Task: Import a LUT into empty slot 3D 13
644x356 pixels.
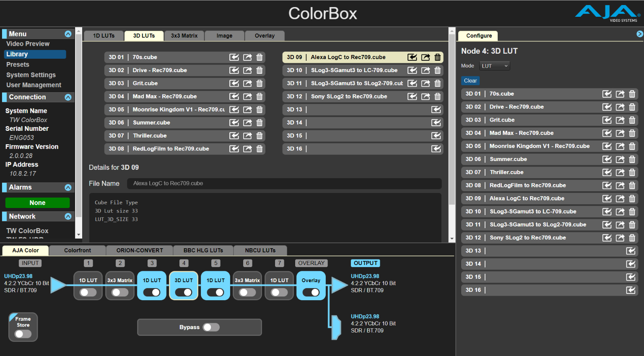Action: click(436, 109)
